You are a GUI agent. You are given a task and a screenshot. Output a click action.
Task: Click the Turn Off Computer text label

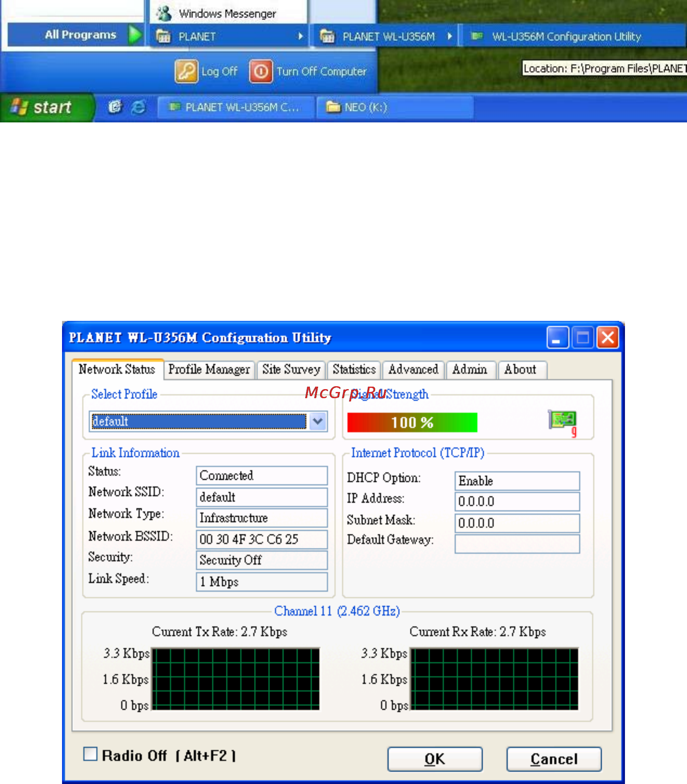[321, 72]
